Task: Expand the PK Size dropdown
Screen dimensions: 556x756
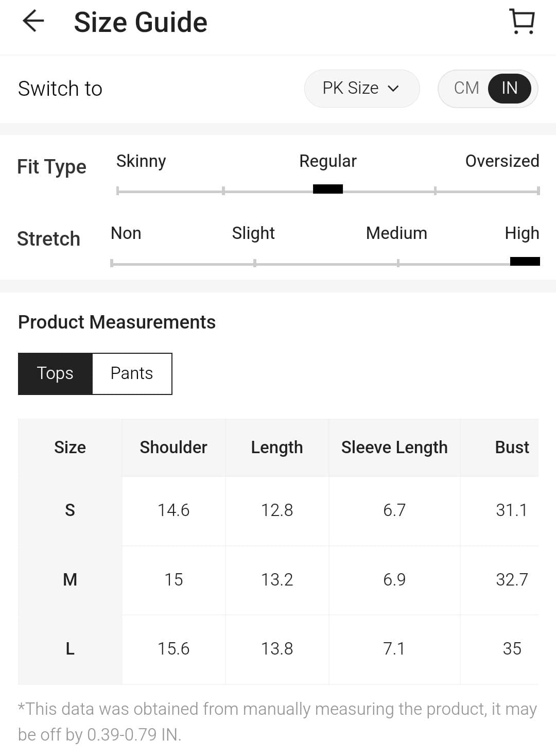Action: tap(361, 88)
